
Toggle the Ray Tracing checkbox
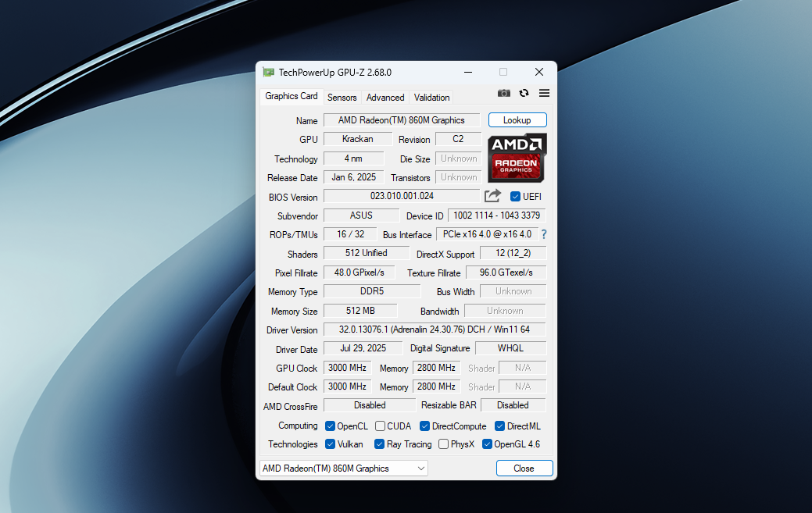point(379,444)
